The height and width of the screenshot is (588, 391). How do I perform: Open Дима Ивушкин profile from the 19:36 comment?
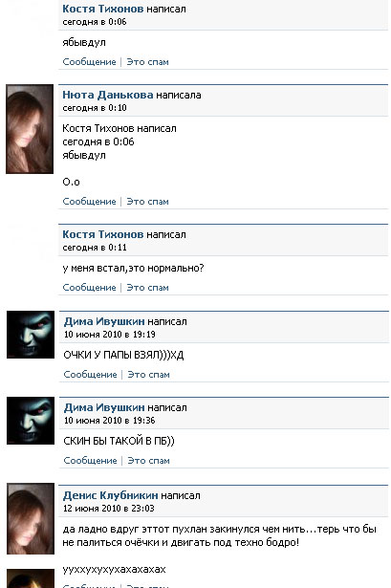point(104,407)
